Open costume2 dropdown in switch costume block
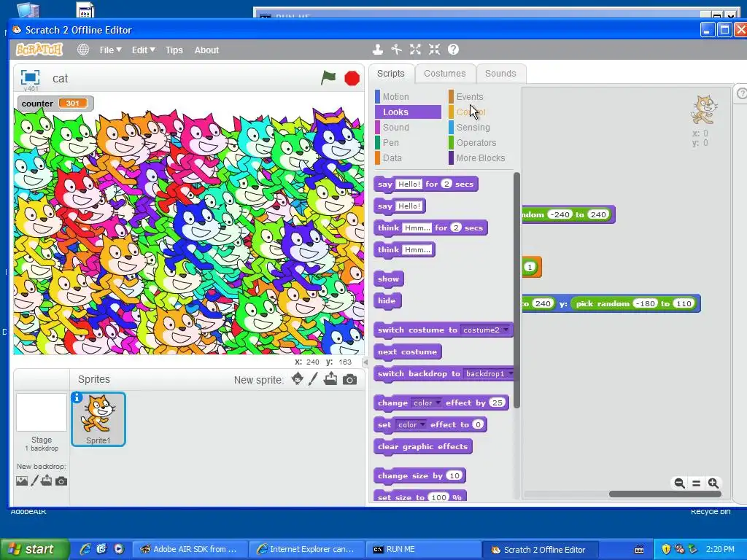The width and height of the screenshot is (747, 560). [485, 330]
